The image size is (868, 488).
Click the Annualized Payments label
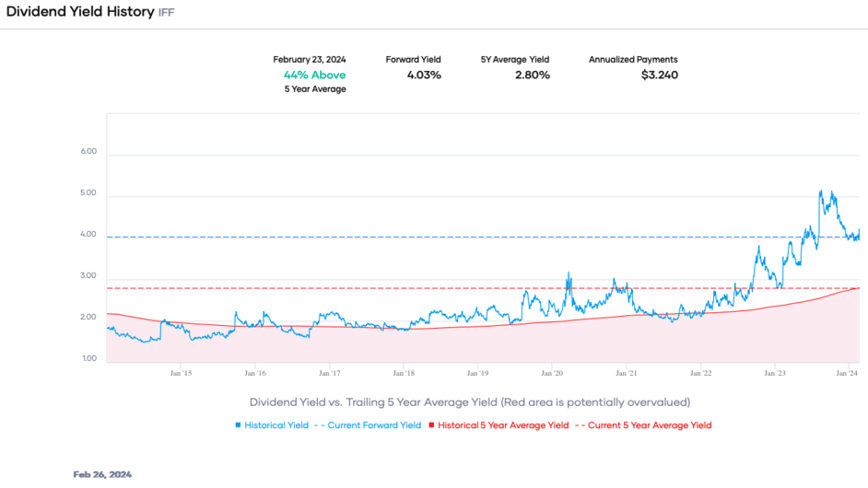633,60
